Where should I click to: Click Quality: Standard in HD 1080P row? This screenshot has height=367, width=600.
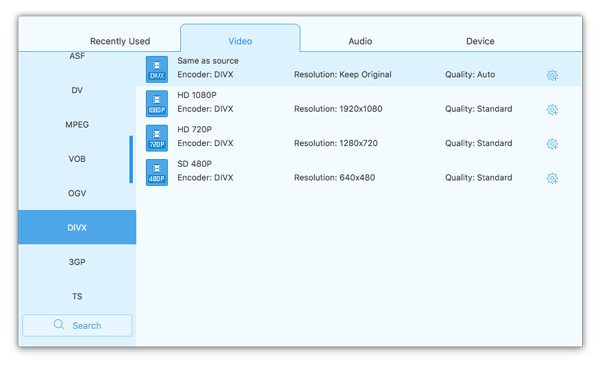[x=478, y=109]
